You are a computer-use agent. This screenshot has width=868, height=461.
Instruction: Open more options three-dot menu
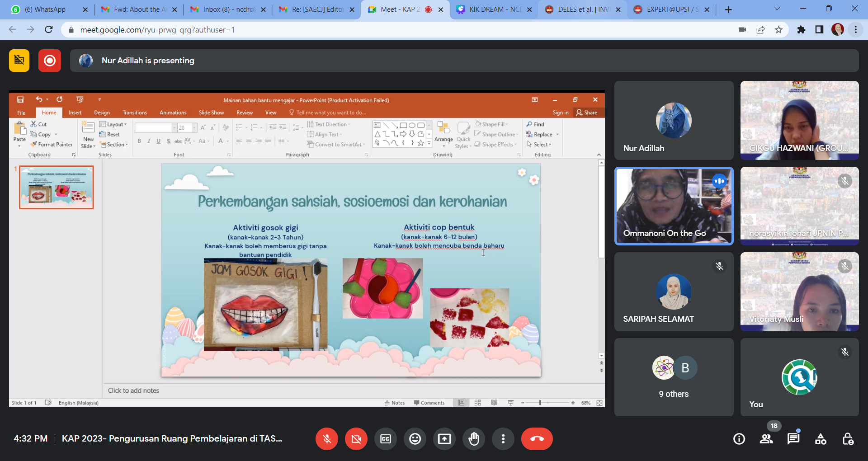(503, 439)
